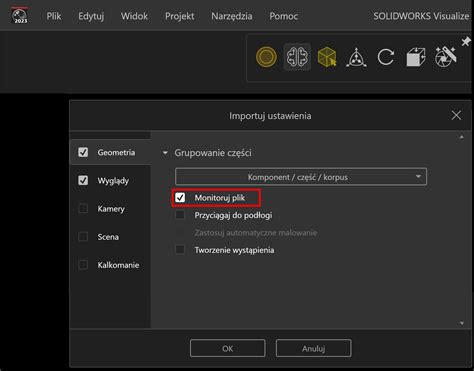Image resolution: width=474 pixels, height=371 pixels.
Task: Enable the Scena checkbox
Action: click(x=83, y=237)
